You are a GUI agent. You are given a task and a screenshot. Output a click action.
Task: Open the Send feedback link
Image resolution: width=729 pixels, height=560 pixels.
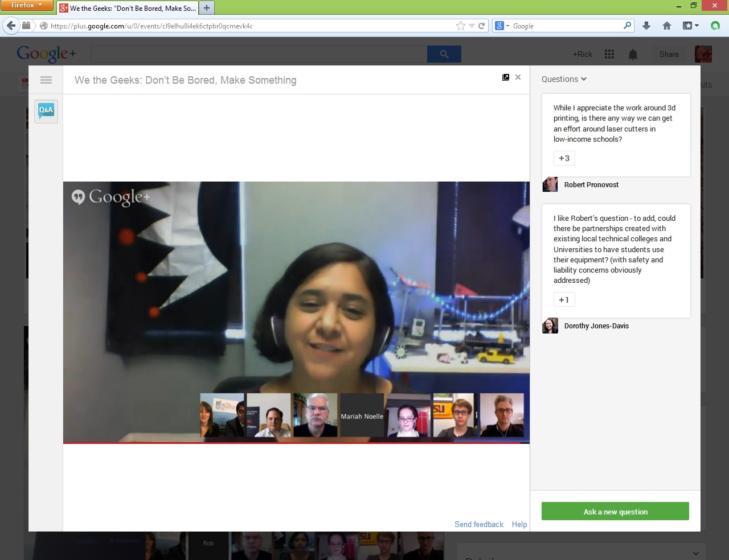[478, 524]
